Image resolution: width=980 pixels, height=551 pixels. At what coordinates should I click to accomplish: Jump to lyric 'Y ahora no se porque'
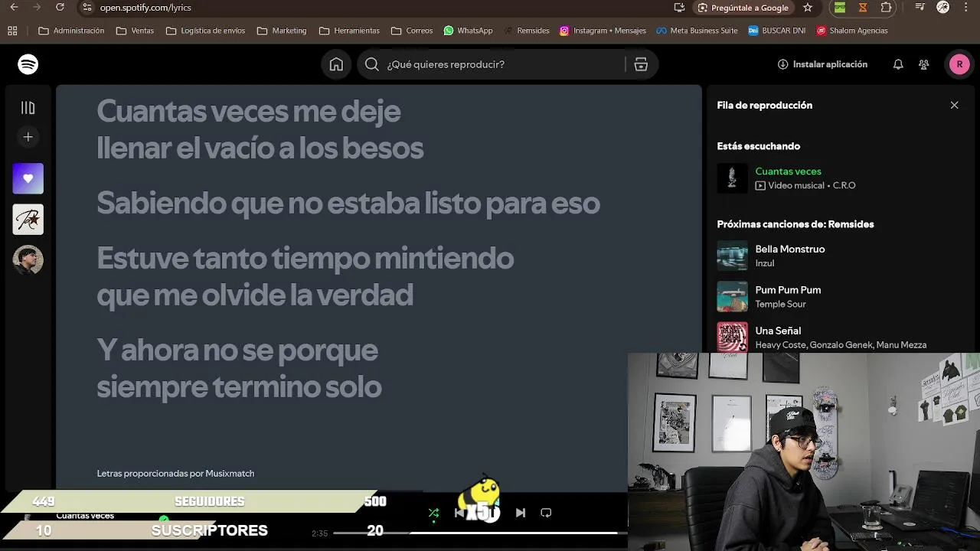(x=237, y=350)
